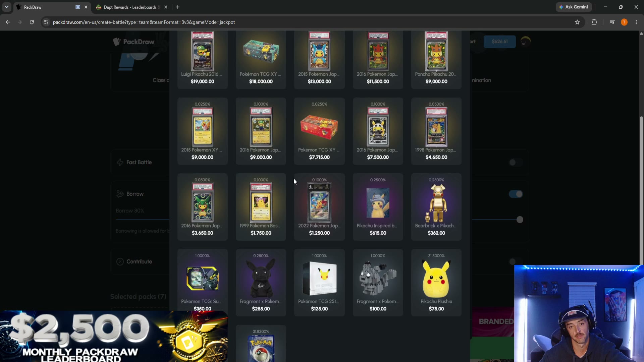Select the $3,650.00 2016 Pokemon Jap card image

tap(202, 203)
